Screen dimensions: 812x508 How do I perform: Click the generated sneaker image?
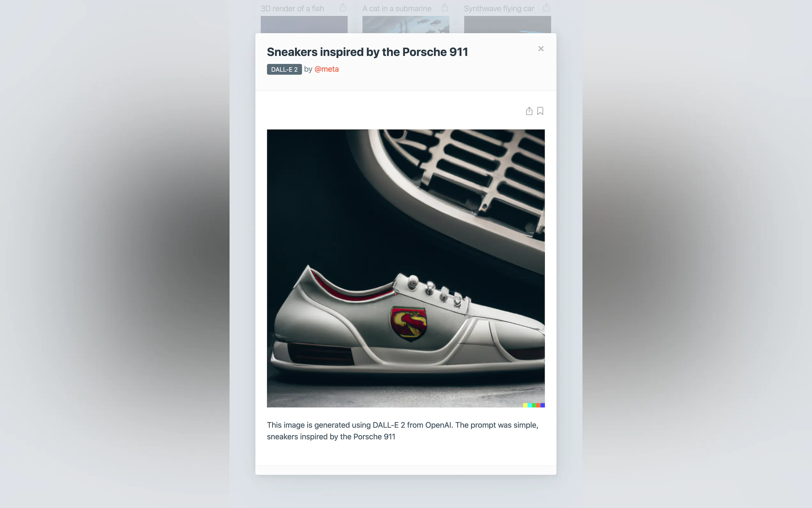(x=405, y=268)
